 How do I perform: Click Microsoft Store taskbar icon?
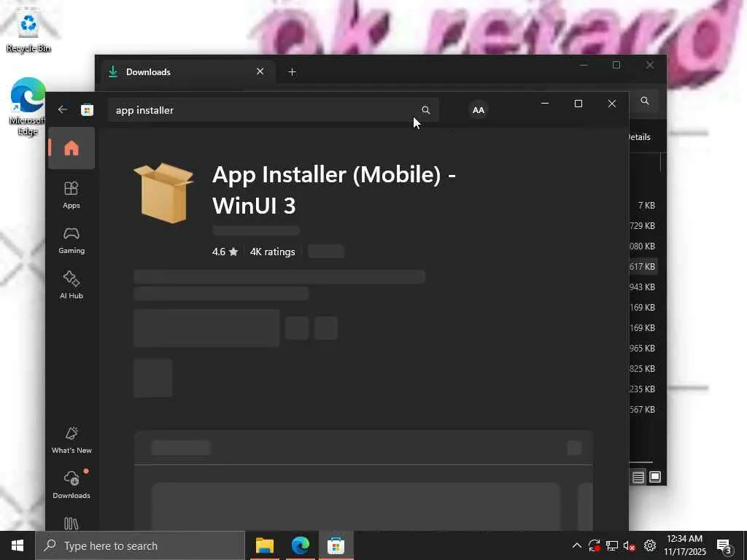[336, 545]
